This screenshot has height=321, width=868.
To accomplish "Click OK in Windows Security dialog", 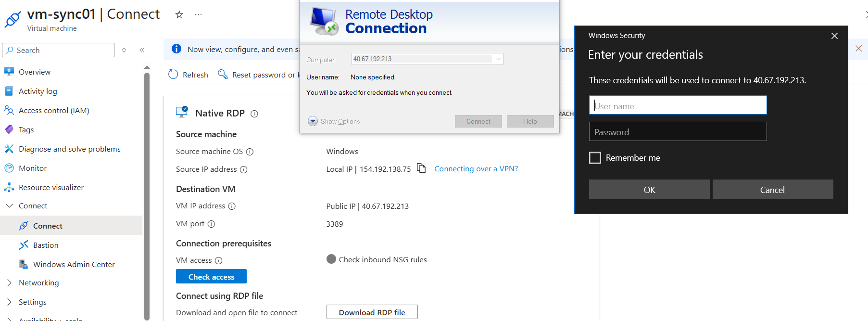I will pos(649,190).
